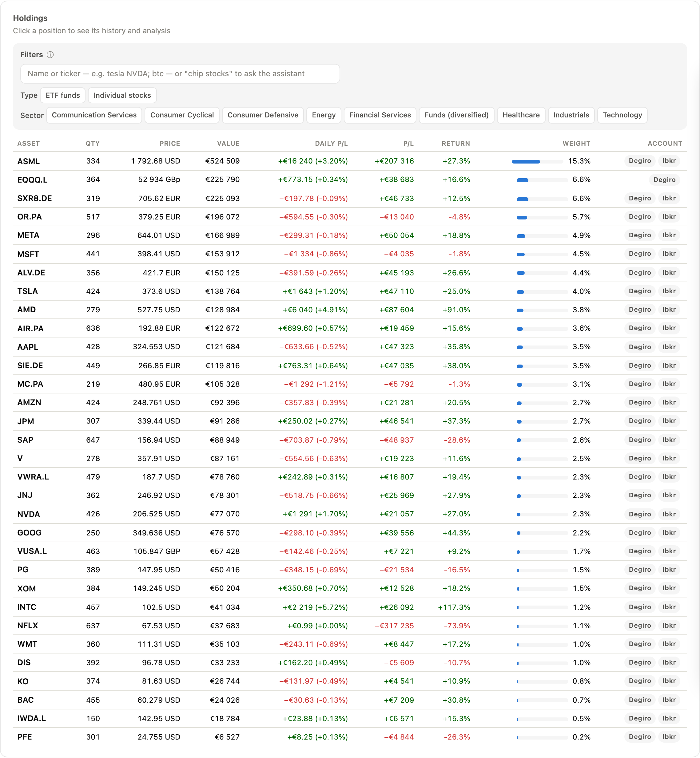Open the EQQQ.L position
Screen dimensions: 700x758
[350, 180]
